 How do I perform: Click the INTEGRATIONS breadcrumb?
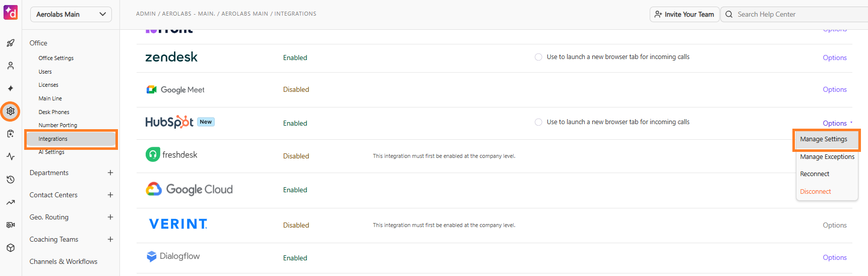point(295,14)
